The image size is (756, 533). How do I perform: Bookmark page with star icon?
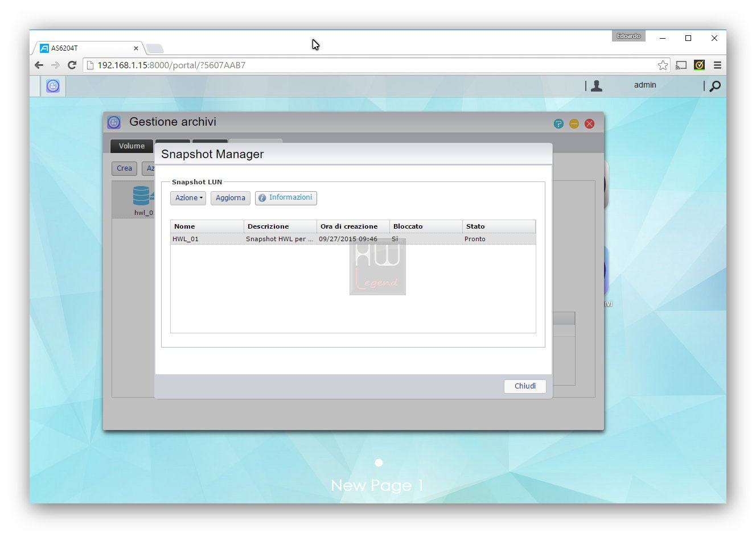(663, 65)
